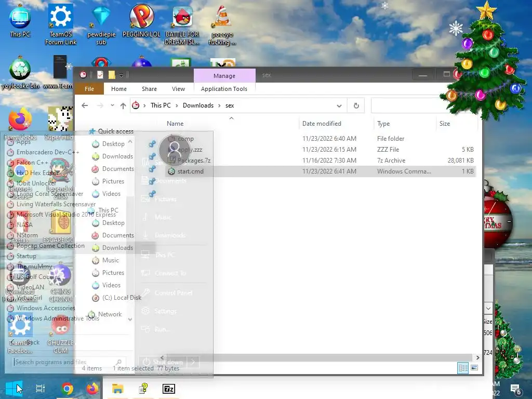Image resolution: width=532 pixels, height=399 pixels.
Task: Click the navigation pane scroll-down arrow
Action: (130, 320)
